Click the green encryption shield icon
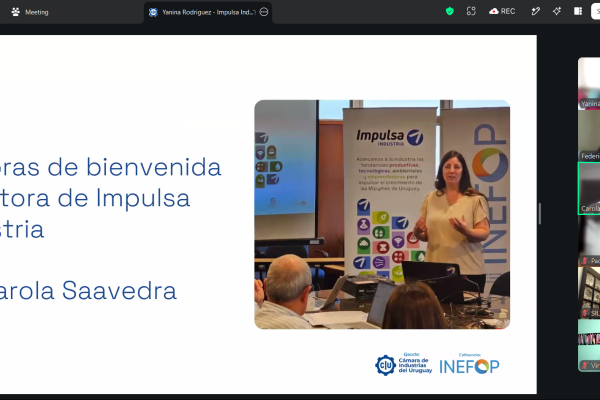This screenshot has height=400, width=600. [x=450, y=11]
